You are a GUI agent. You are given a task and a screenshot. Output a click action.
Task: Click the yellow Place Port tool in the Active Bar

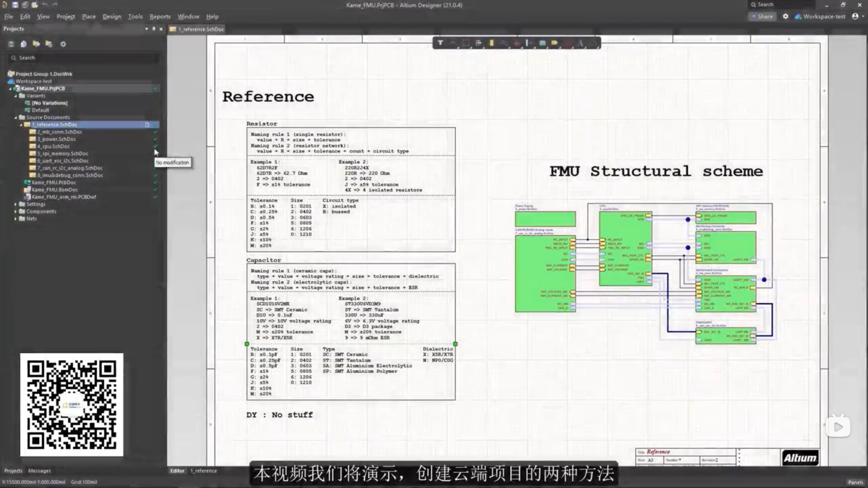(x=555, y=43)
